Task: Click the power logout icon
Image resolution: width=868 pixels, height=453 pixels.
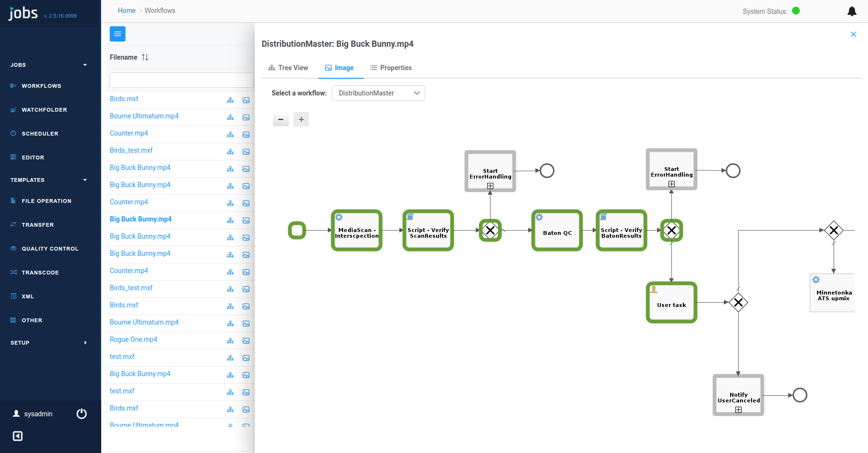Action: click(82, 414)
